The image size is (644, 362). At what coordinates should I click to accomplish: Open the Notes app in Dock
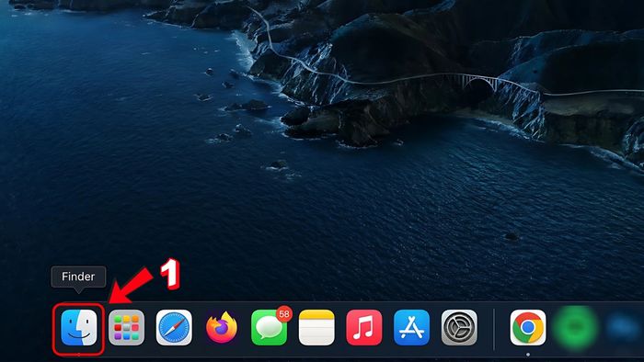pyautogui.click(x=316, y=328)
